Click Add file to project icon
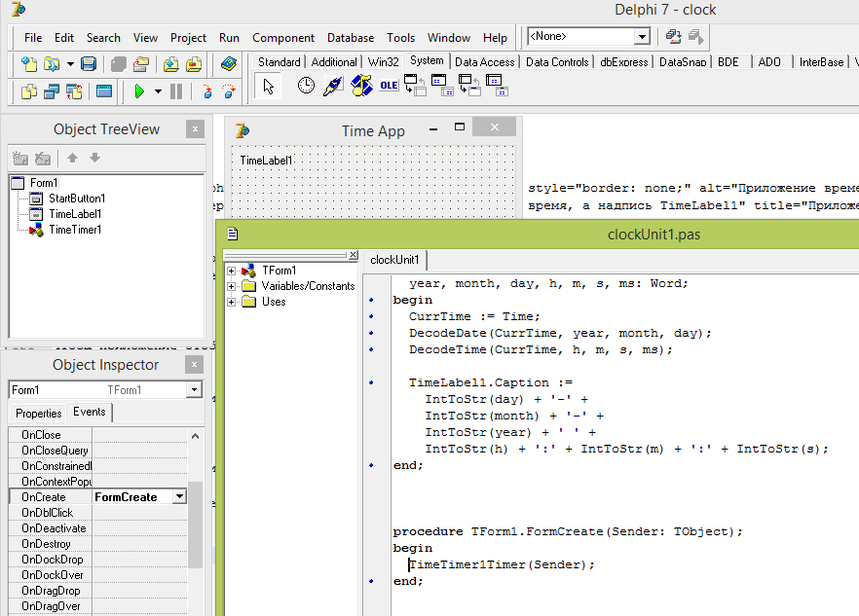This screenshot has width=859, height=616. (171, 64)
